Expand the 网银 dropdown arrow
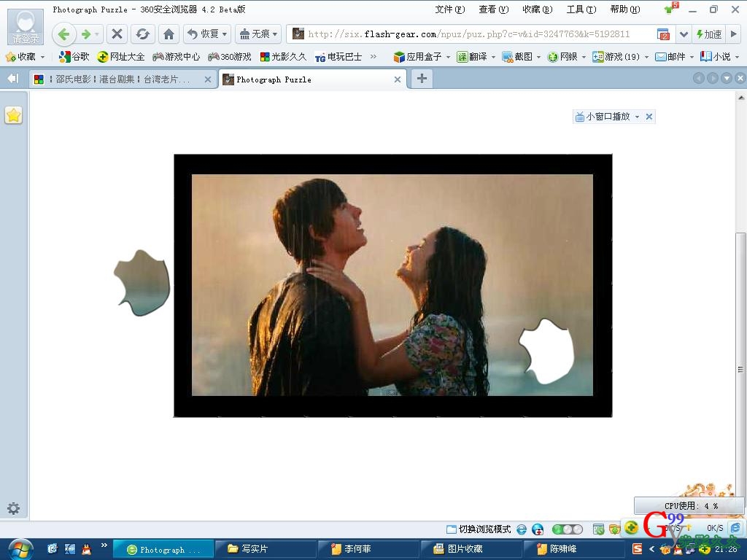The height and width of the screenshot is (560, 747). tap(584, 57)
